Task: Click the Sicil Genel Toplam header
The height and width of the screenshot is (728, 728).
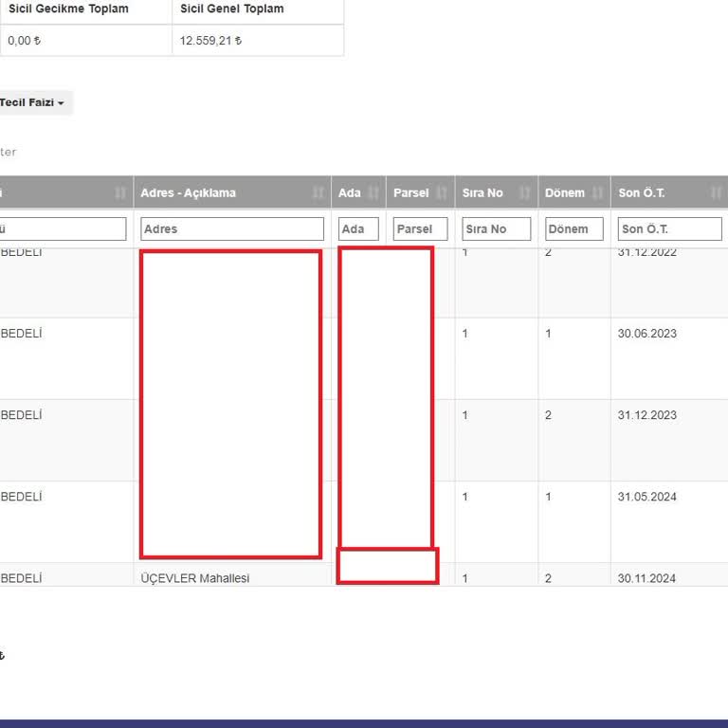Action: coord(231,9)
